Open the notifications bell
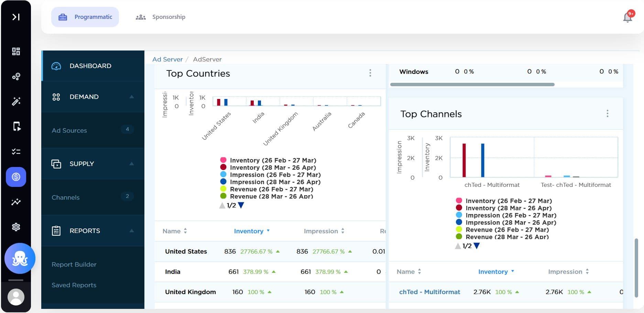The height and width of the screenshot is (313, 644). click(x=628, y=17)
